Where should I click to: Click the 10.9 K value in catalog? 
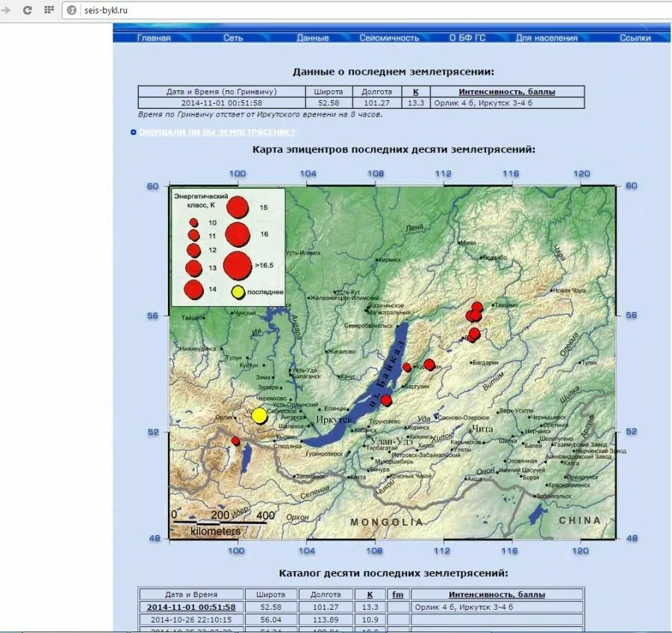tap(370, 620)
